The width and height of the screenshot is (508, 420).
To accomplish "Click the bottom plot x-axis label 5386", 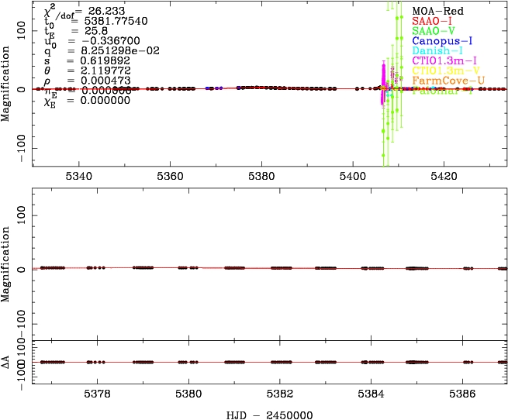I will point(463,394).
